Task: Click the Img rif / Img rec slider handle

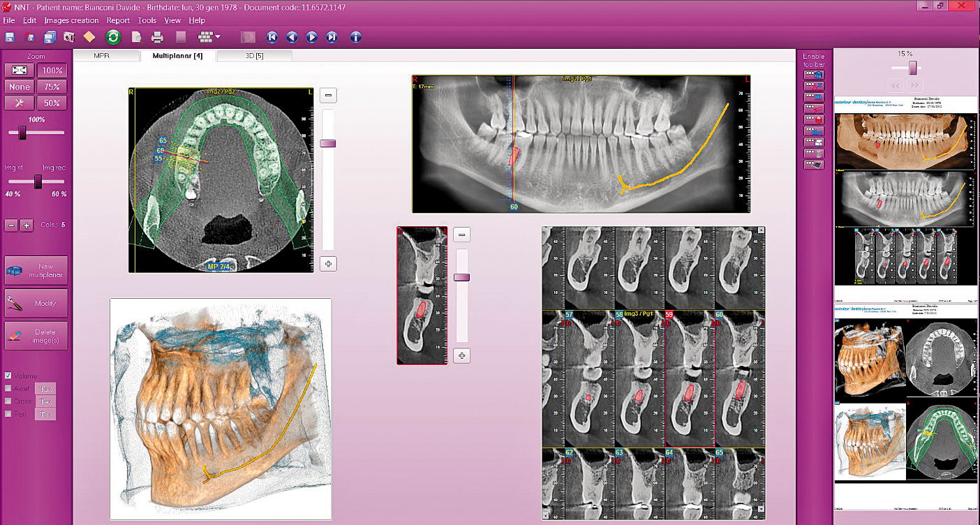Action: tap(38, 182)
